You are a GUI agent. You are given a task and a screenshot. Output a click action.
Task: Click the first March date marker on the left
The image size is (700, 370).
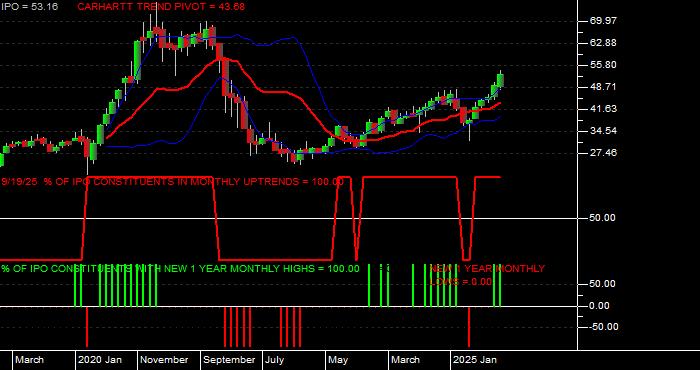pos(29,360)
